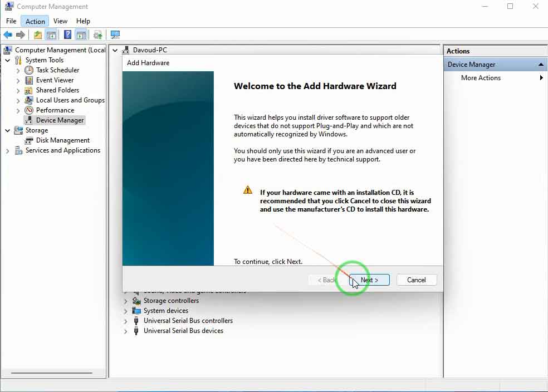
Task: Open the Action menu
Action: tap(35, 21)
